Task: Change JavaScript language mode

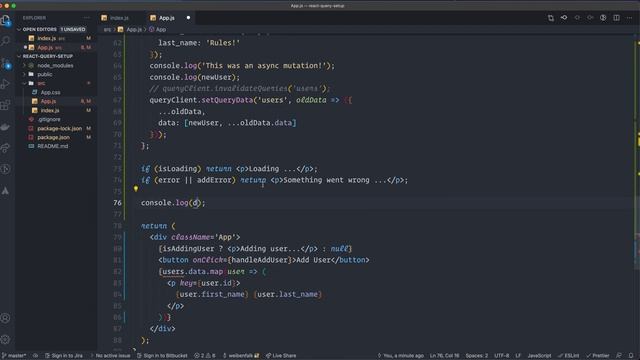Action: pos(539,356)
